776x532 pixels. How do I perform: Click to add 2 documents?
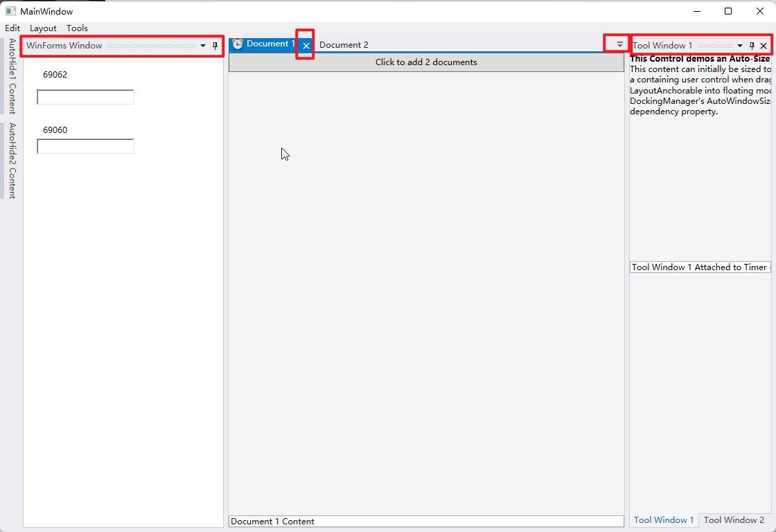(426, 62)
